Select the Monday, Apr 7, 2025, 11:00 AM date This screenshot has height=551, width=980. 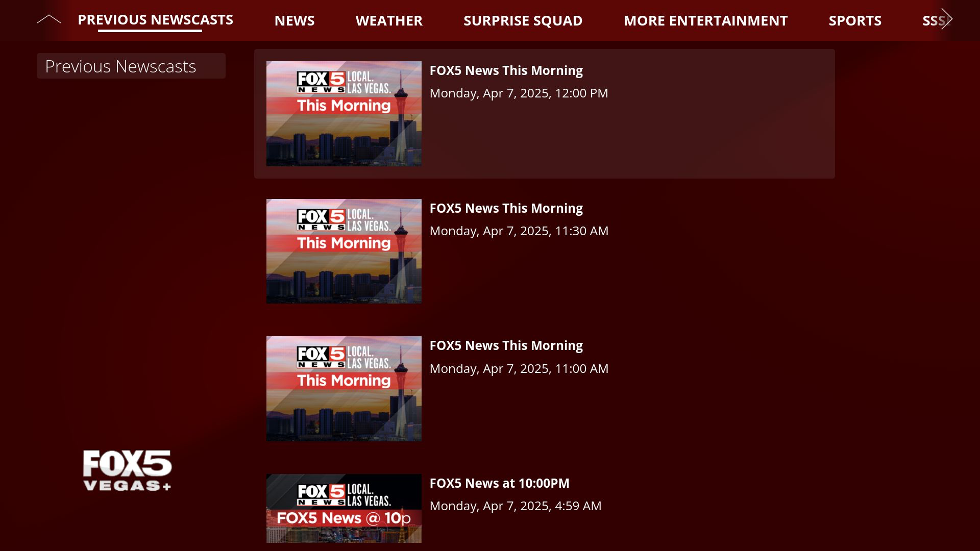(519, 368)
